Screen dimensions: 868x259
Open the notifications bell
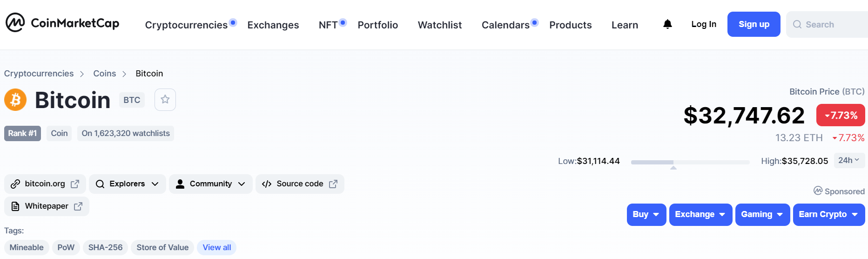667,24
